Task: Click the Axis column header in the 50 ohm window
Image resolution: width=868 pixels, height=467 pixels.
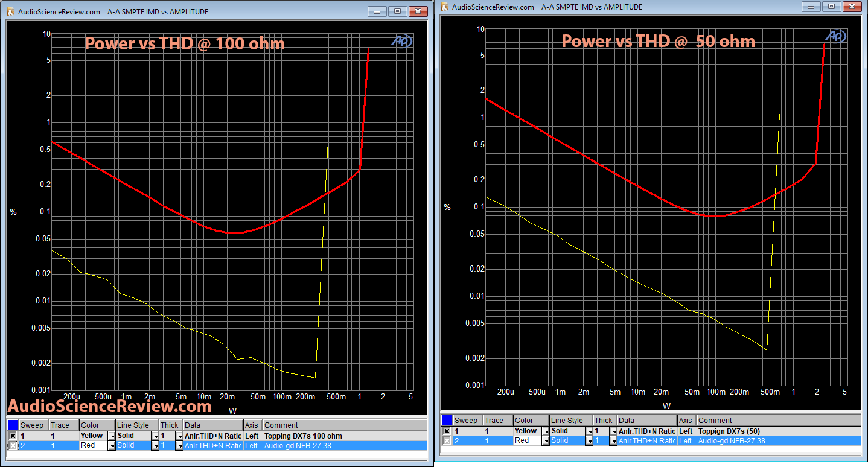Action: tap(687, 420)
